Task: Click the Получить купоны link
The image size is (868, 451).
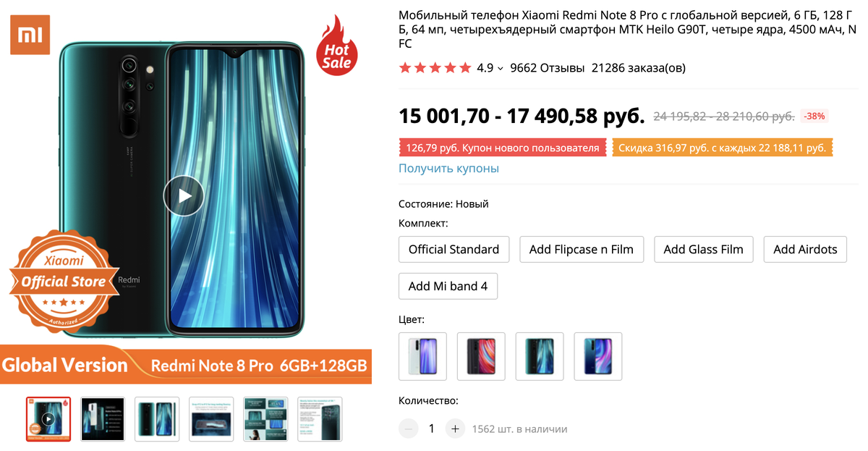Action: click(x=448, y=168)
